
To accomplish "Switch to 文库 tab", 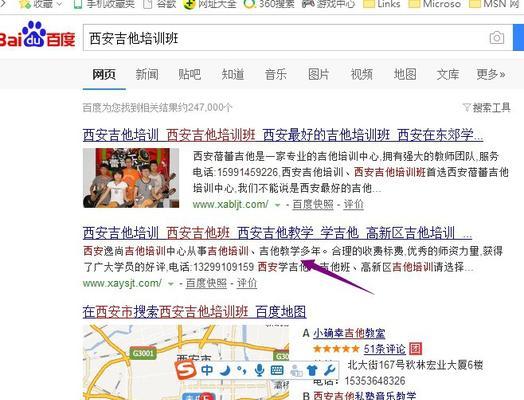I will (448, 74).
